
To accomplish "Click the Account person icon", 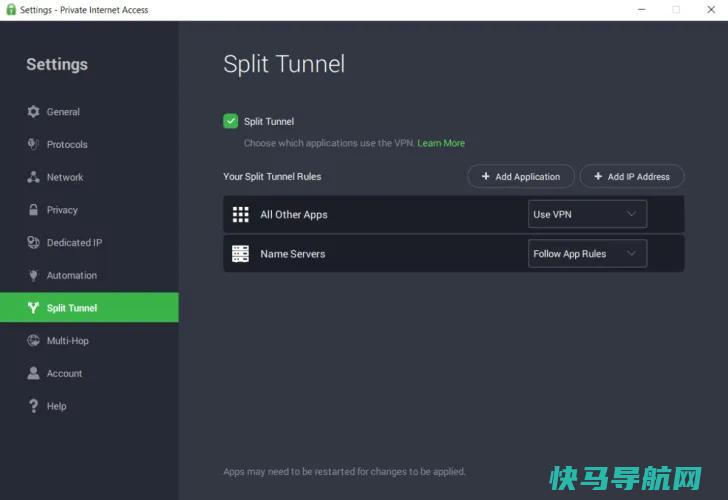I will pyautogui.click(x=33, y=373).
